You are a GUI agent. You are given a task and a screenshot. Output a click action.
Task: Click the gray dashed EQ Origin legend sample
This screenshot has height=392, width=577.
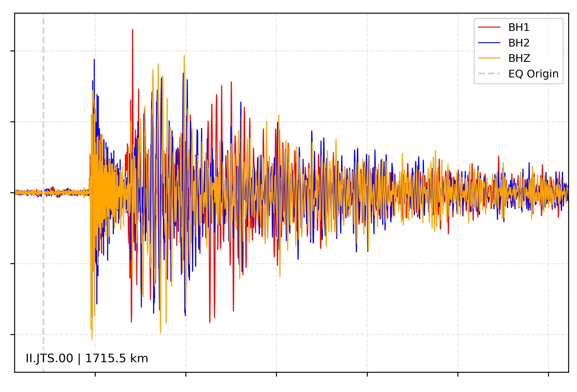tap(489, 74)
